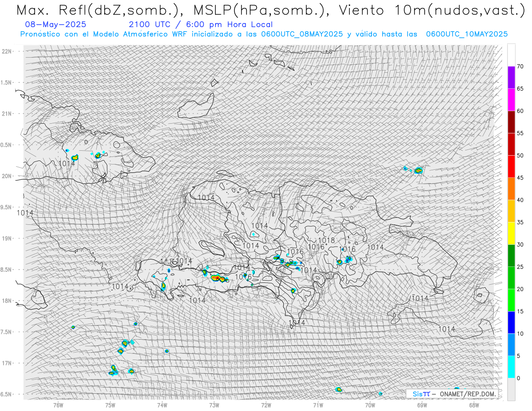Click the '68W' longitude axis label
532x411 pixels.
pyautogui.click(x=473, y=405)
